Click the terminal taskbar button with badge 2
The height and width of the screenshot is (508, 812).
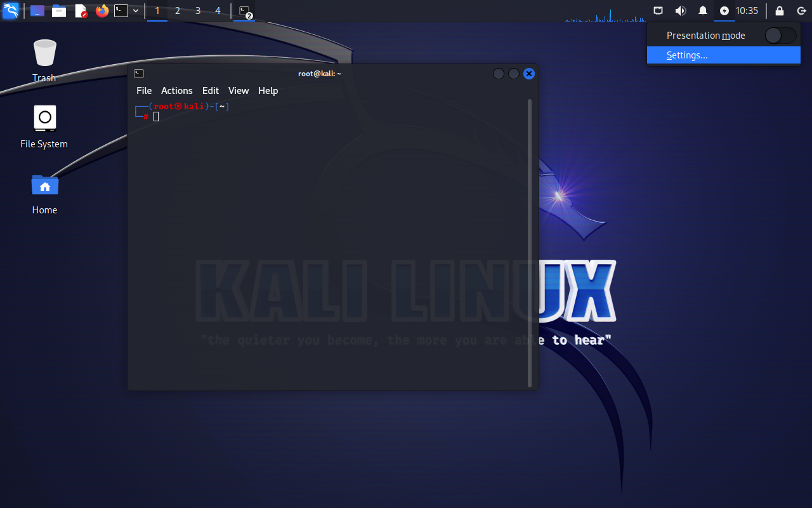pos(245,11)
